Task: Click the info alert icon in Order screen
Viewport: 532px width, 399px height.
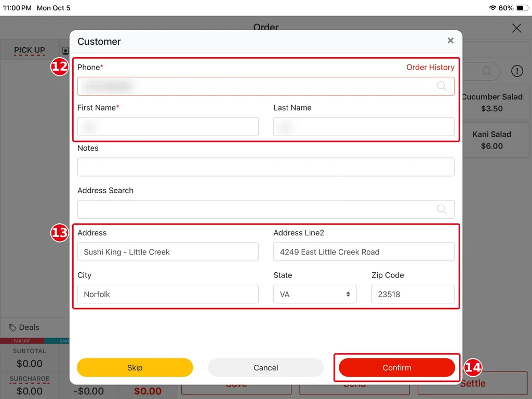Action: 517,71
